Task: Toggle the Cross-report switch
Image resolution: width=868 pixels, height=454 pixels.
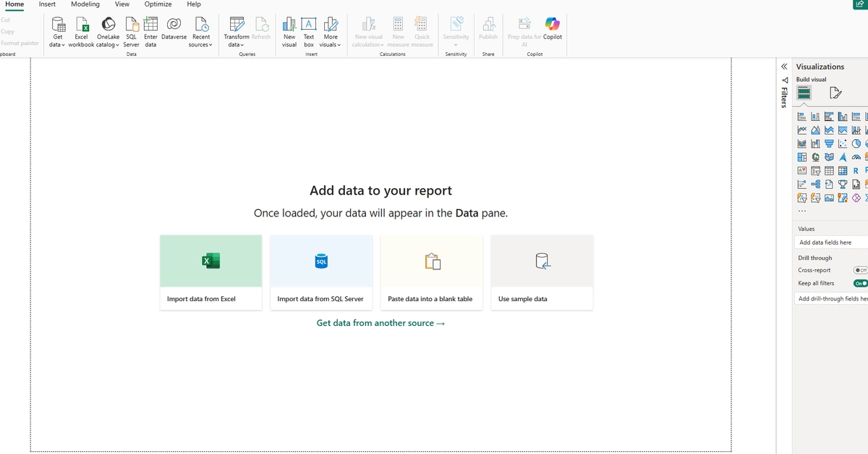Action: tap(861, 270)
